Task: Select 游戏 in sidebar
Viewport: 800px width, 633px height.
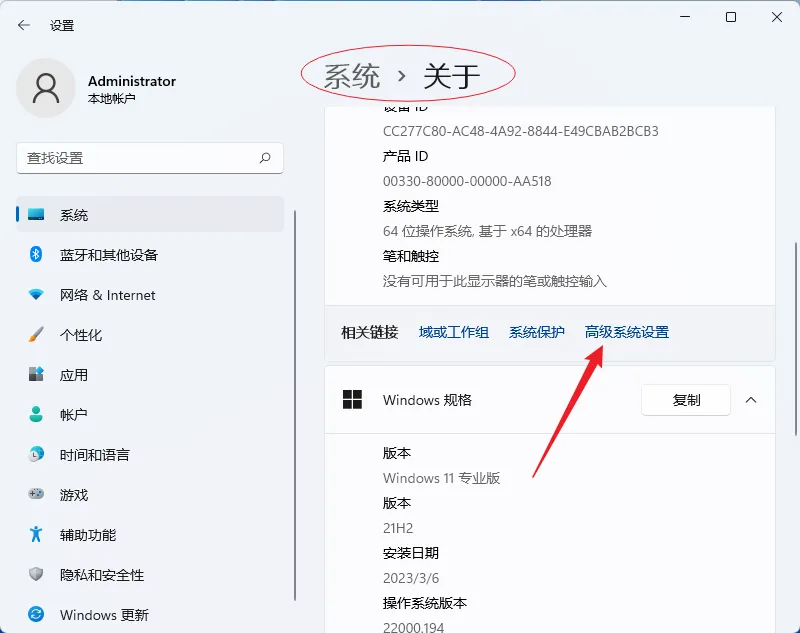Action: click(x=150, y=495)
